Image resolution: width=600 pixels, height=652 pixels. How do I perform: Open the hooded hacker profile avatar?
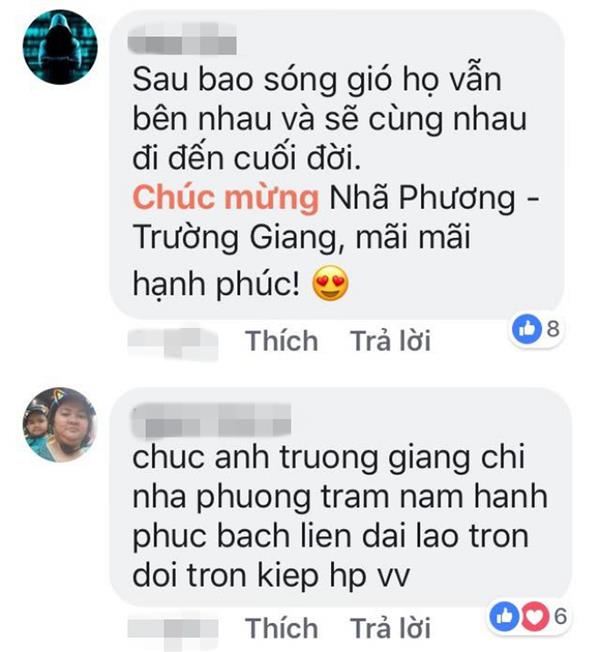coord(60,47)
